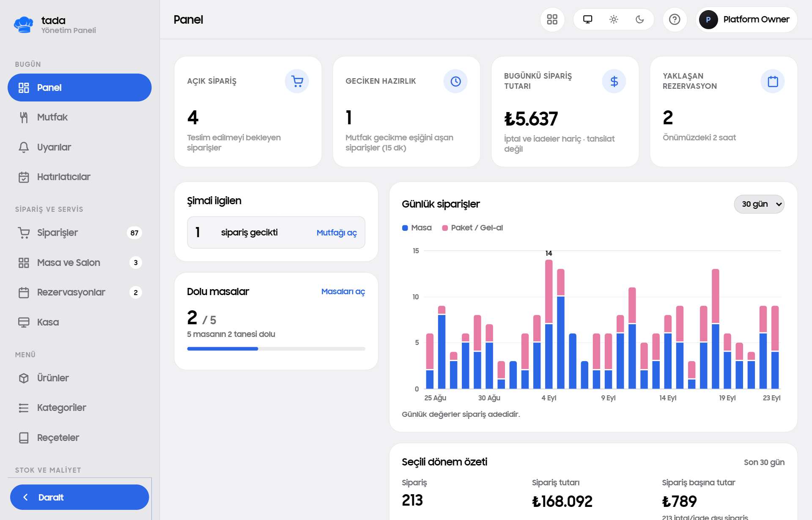Viewport: 812px width, 520px height.
Task: Open Ürünler in the menu section
Action: click(80, 378)
